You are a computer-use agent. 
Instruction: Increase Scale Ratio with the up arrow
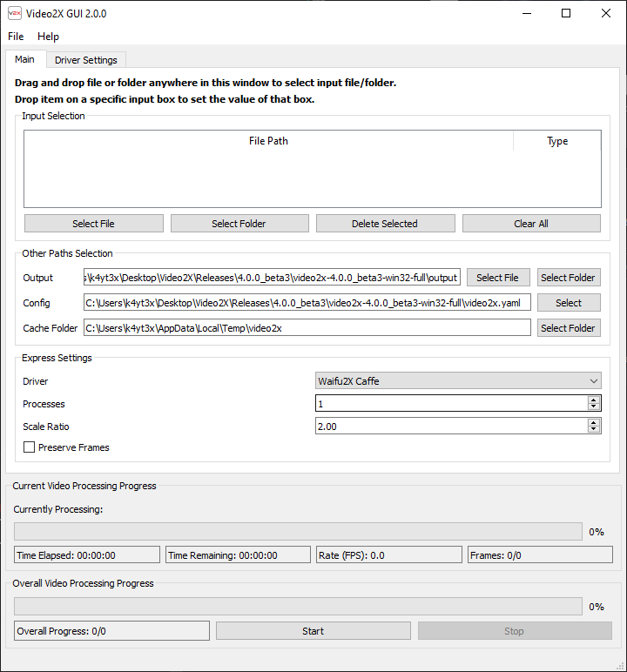pos(594,422)
